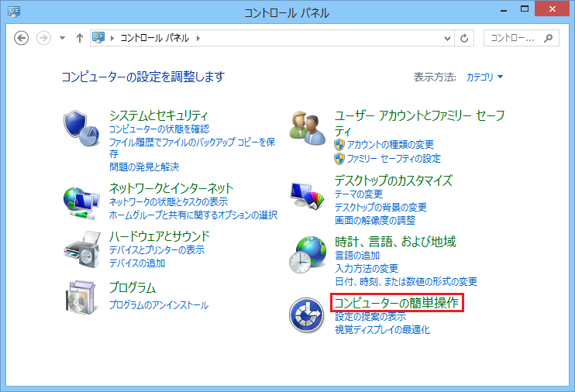Open ファイル履歴でファイルのバックアップ link
Screen dimensions: 575x392
click(x=192, y=148)
